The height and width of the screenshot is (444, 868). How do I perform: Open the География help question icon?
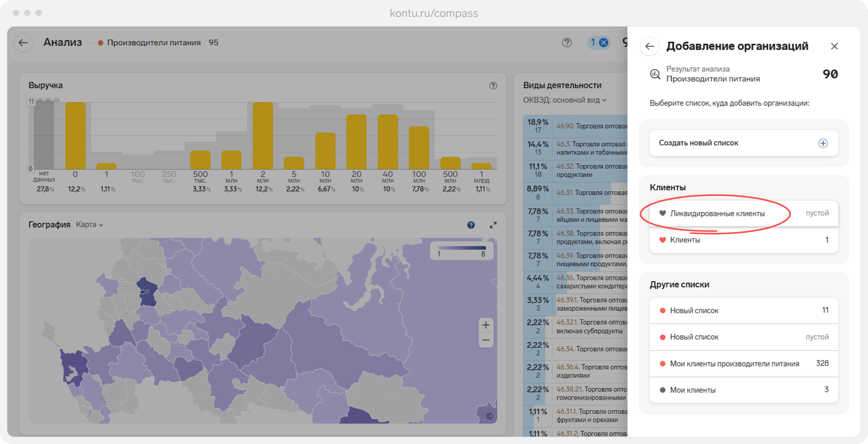[x=471, y=225]
